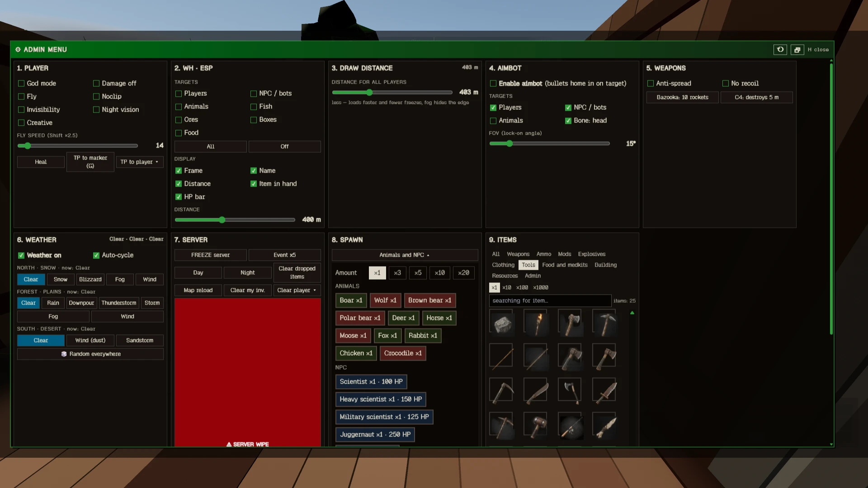
Task: Enable aimbot checkbox
Action: tap(493, 84)
